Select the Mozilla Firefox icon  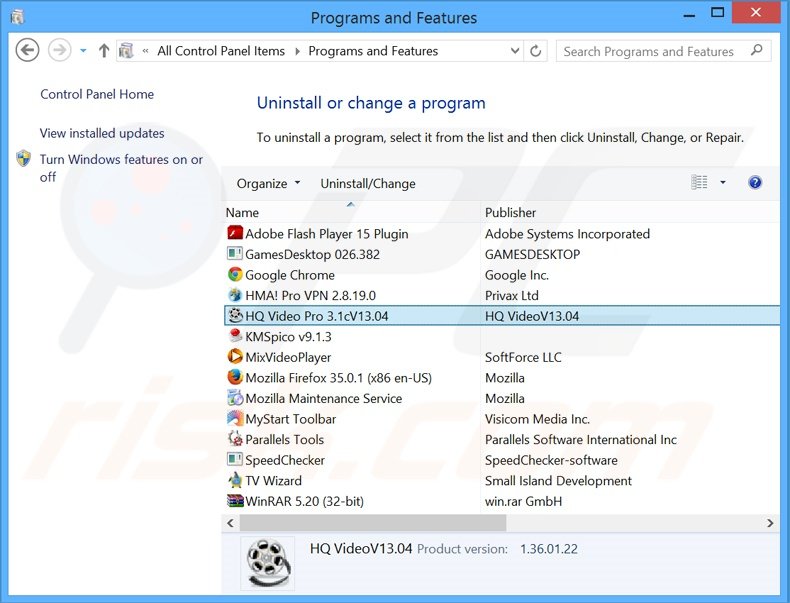[235, 377]
